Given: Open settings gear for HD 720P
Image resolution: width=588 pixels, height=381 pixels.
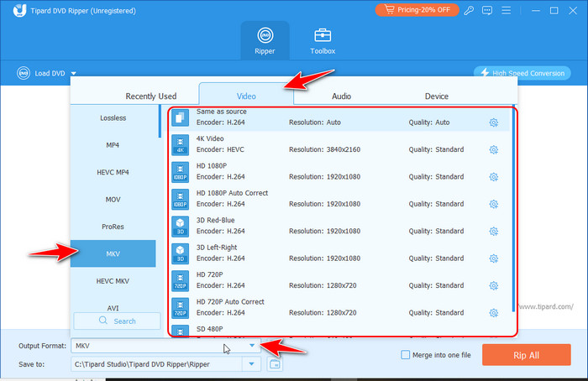Looking at the screenshot, I should pos(494,286).
